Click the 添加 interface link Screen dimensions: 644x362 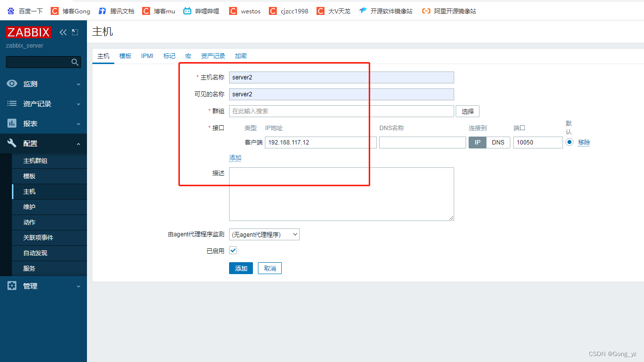[x=235, y=158]
